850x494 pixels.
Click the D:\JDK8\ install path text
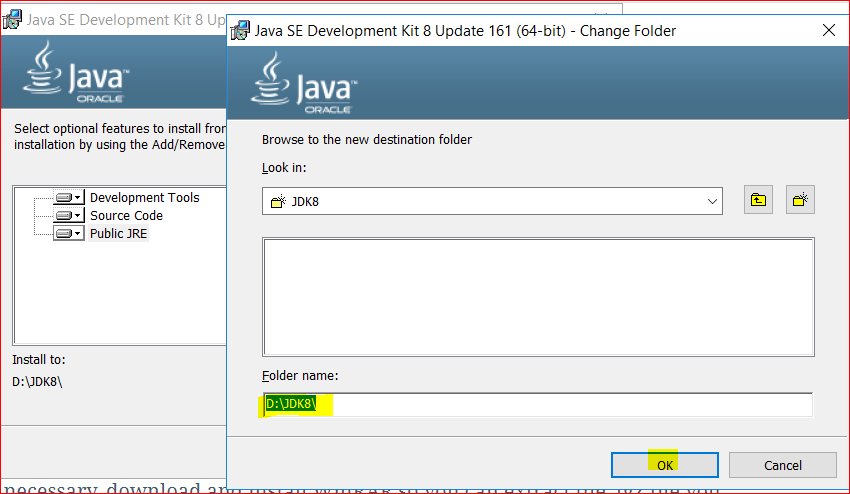coord(37,381)
